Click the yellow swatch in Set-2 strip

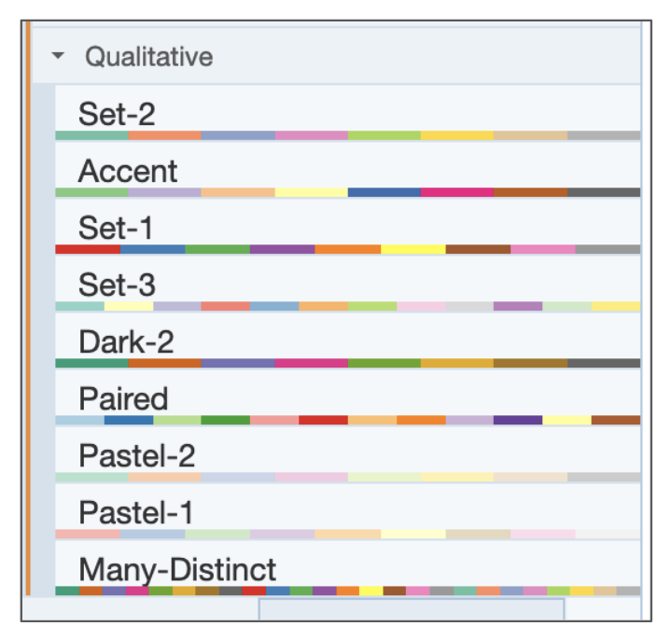(456, 135)
